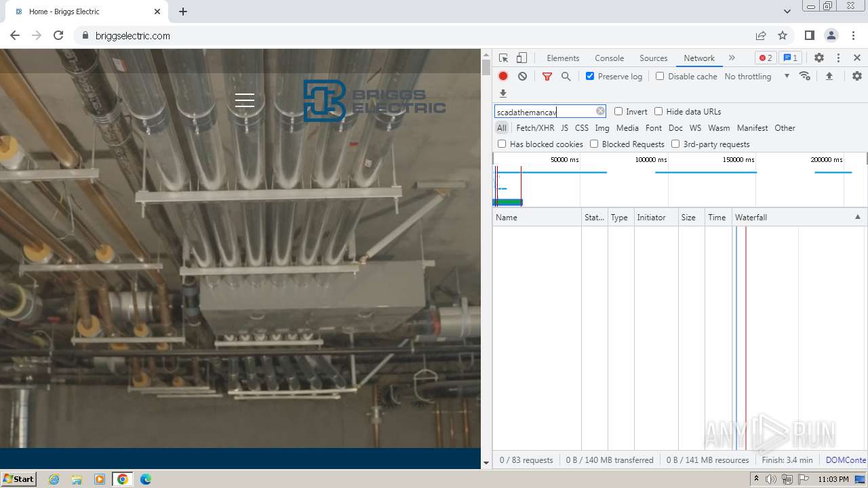Switch to Sources tab
Viewport: 868px width, 488px height.
point(654,58)
